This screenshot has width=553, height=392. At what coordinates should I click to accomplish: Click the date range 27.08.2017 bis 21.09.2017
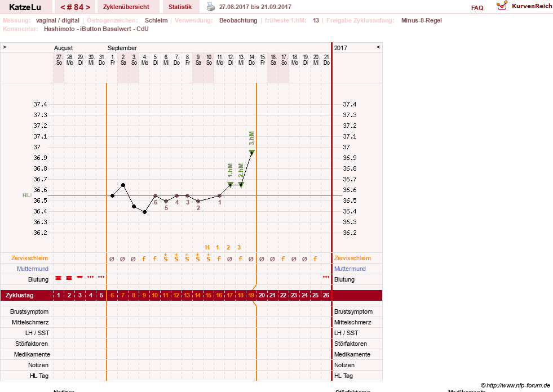click(x=255, y=7)
